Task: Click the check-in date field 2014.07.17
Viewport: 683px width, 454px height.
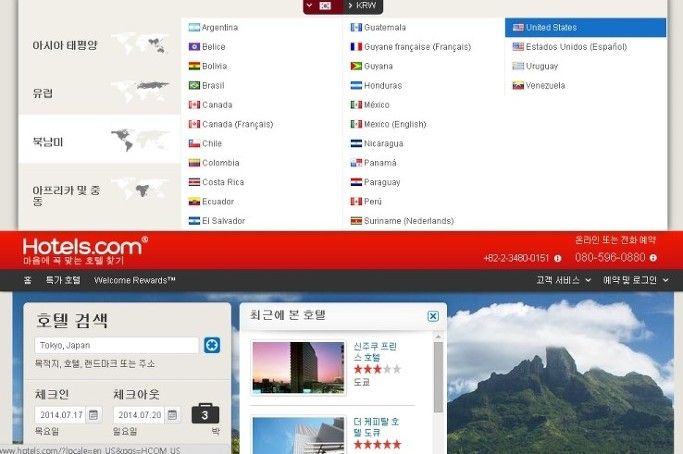Action: click(x=61, y=415)
